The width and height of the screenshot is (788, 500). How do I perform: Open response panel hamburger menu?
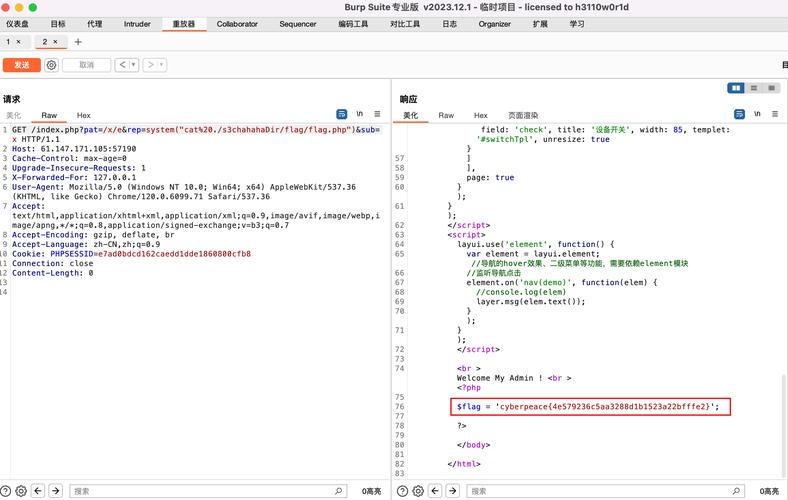pos(775,114)
